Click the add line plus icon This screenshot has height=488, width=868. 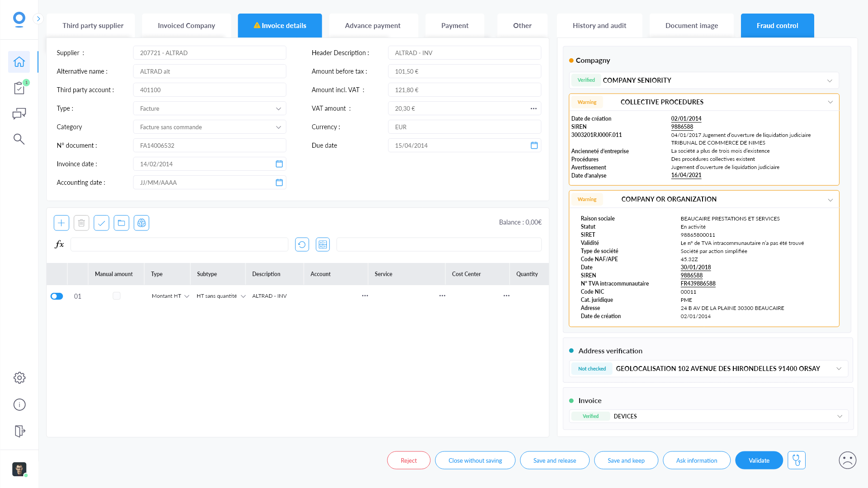(x=61, y=223)
